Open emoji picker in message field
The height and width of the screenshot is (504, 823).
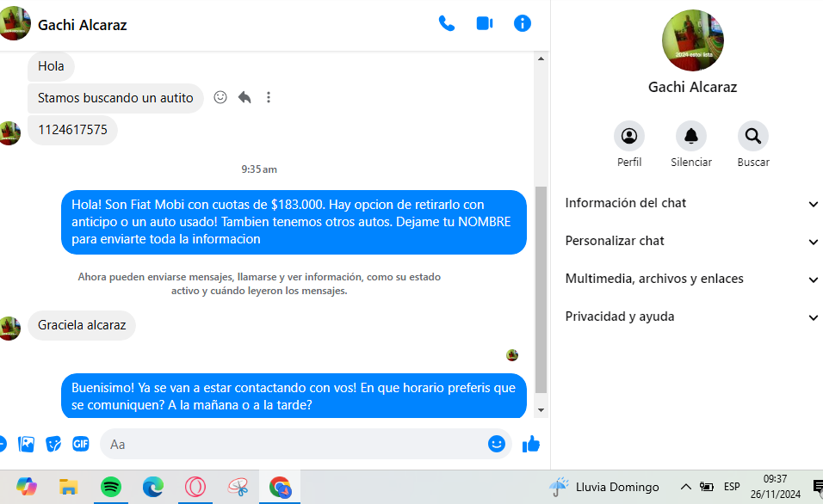click(x=496, y=444)
